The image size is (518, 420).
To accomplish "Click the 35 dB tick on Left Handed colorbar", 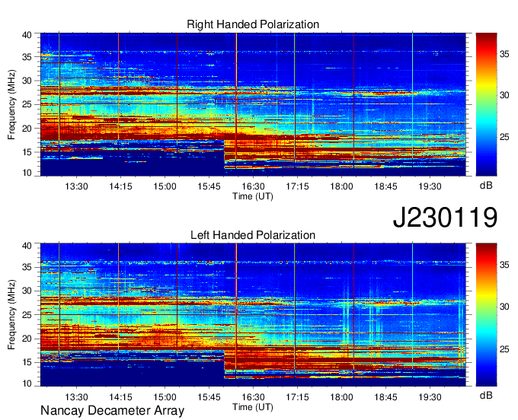I will click(x=504, y=265).
